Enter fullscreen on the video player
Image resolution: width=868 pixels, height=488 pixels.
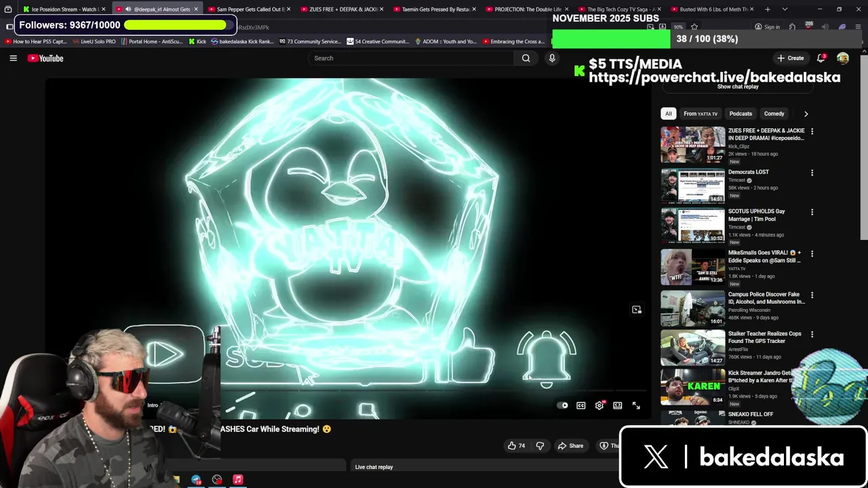636,405
